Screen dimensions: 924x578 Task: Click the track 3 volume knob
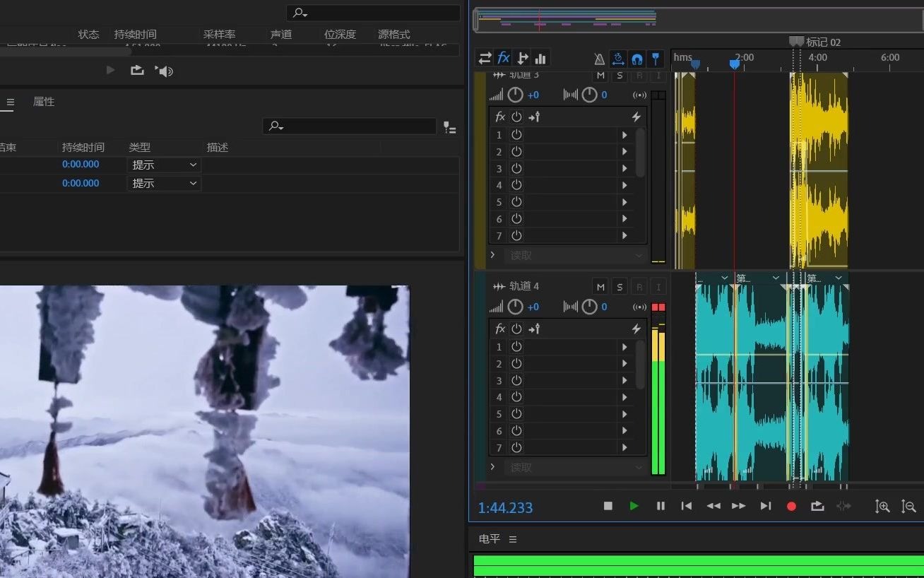coord(516,95)
